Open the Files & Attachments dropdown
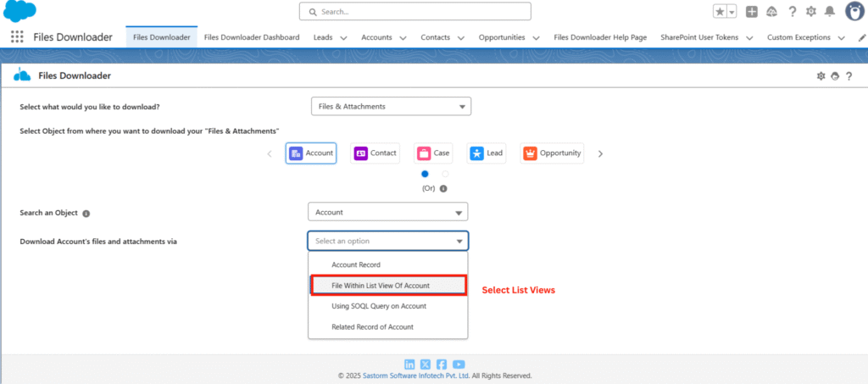The height and width of the screenshot is (384, 868). (x=392, y=106)
